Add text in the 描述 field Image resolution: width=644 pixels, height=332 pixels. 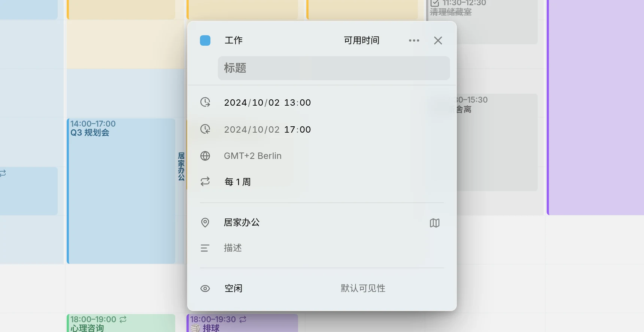tap(233, 248)
